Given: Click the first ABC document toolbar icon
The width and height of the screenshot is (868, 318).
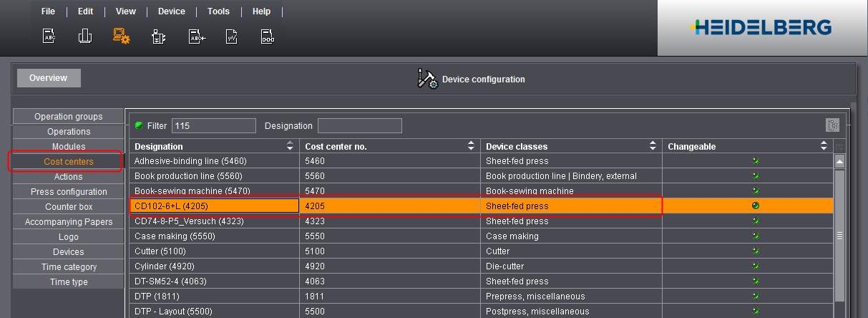Looking at the screenshot, I should click(49, 37).
